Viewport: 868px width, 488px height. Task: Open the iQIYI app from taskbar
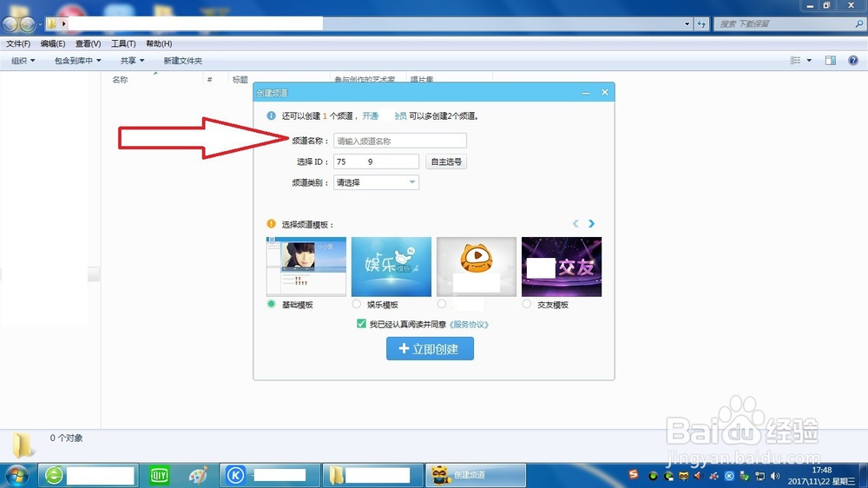coord(160,475)
